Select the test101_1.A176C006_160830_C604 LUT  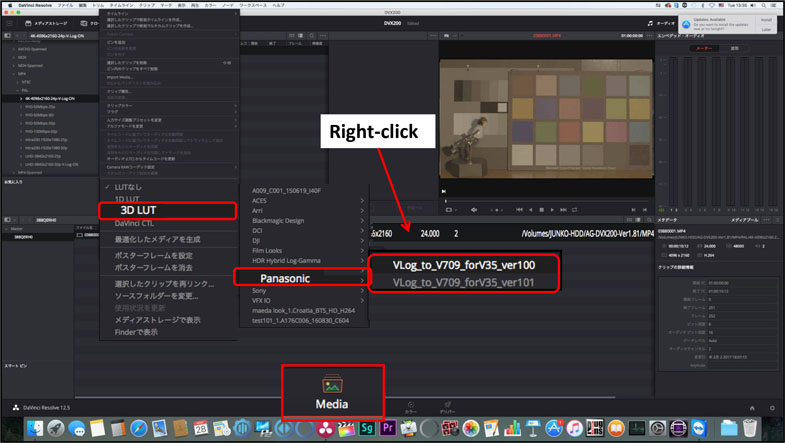[300, 321]
